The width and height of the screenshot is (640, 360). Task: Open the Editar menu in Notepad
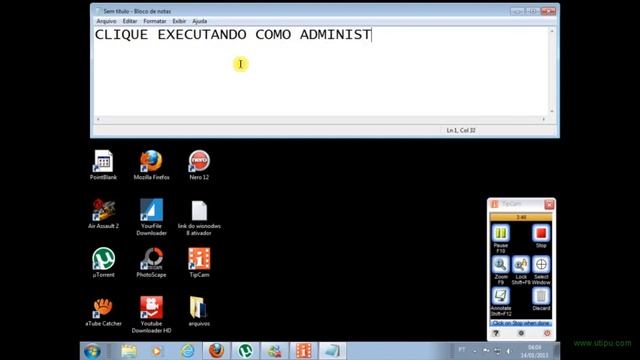(130, 21)
